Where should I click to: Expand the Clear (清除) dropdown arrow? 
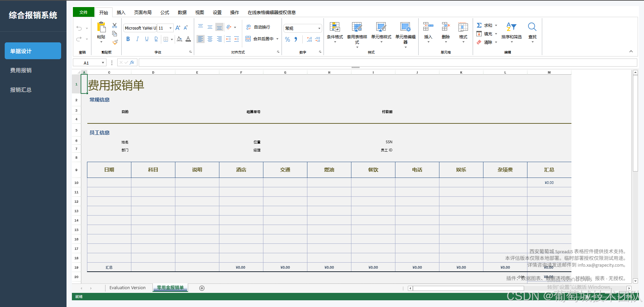(x=496, y=42)
